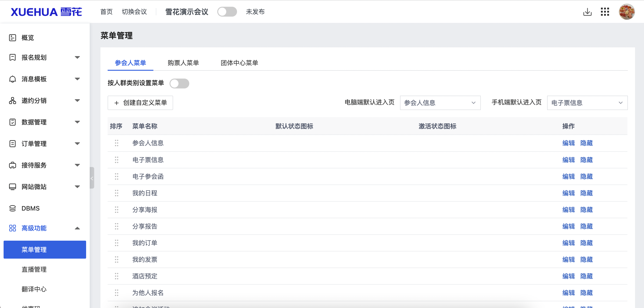Click drag handle for 我的发票 row
The width and height of the screenshot is (644, 308).
point(117,260)
